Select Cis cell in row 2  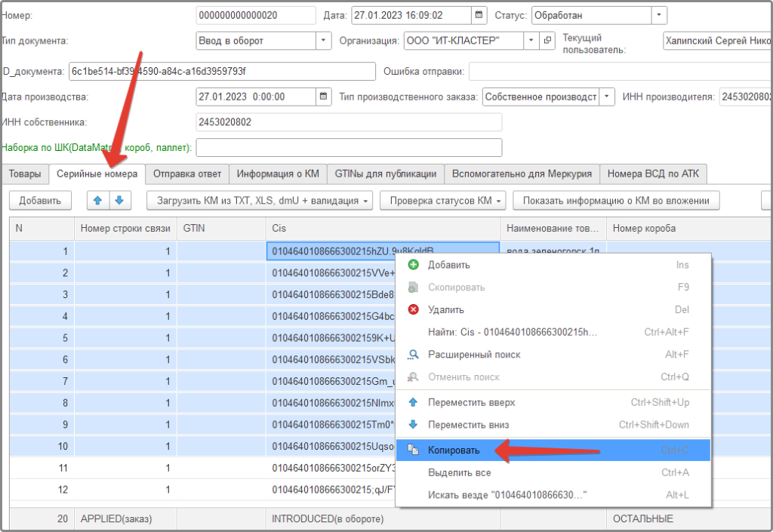[331, 273]
